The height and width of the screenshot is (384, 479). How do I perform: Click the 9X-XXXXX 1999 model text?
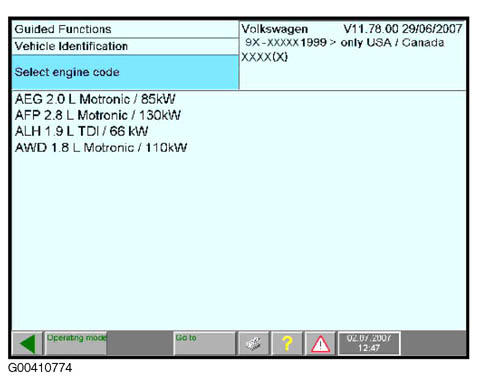(286, 43)
